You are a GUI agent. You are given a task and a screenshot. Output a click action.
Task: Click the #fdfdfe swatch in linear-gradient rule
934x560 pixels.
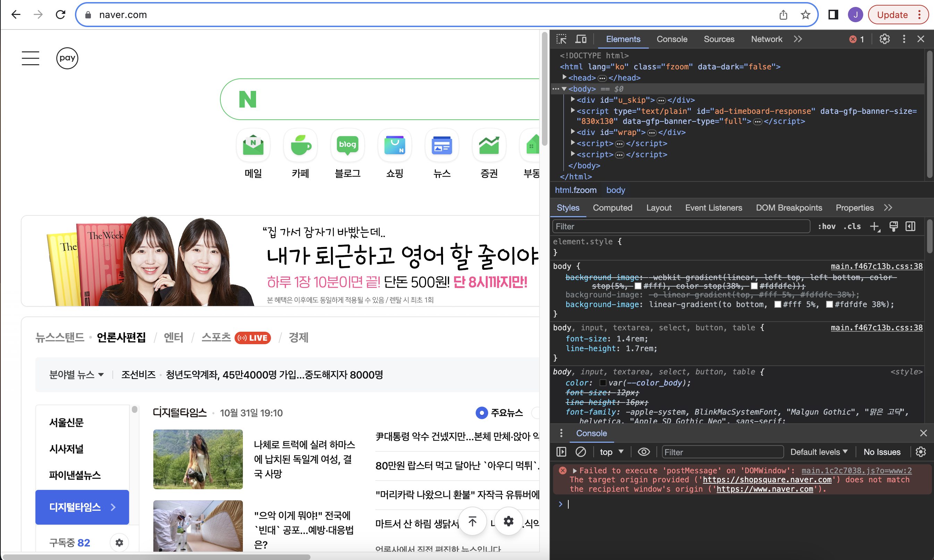(829, 305)
